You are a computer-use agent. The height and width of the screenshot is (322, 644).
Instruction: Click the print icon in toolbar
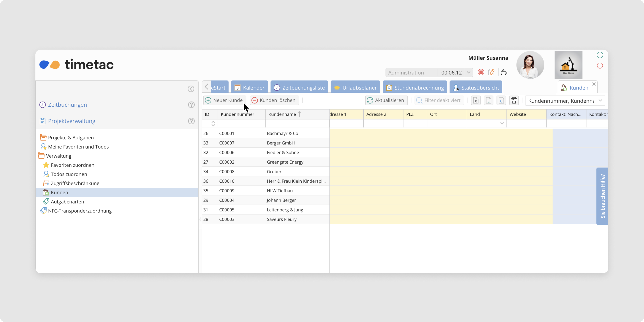(514, 100)
